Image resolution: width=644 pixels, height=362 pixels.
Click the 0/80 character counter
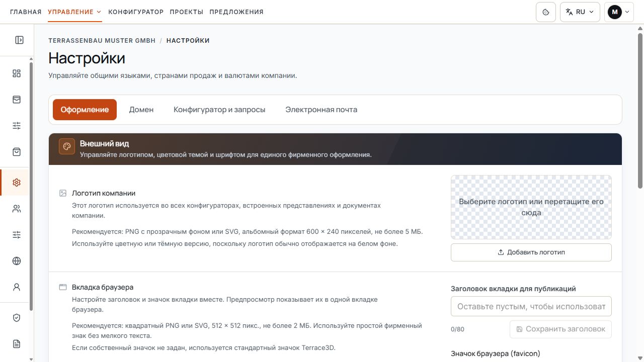458,329
